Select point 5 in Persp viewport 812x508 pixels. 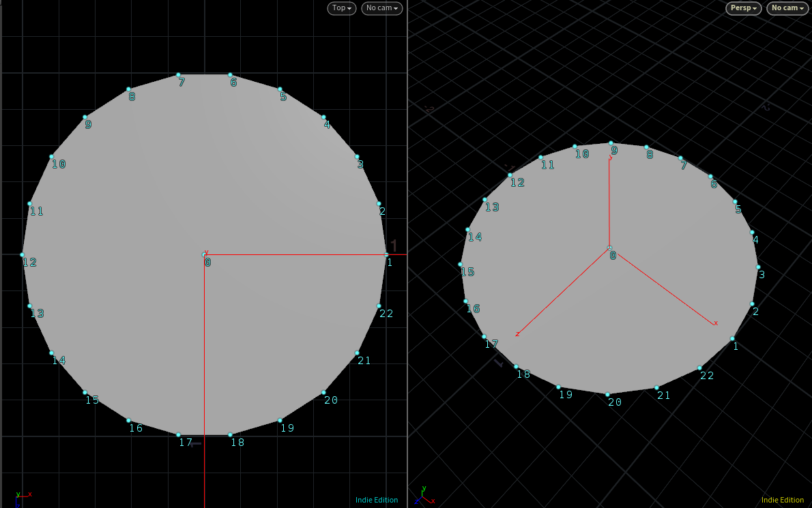(735, 202)
